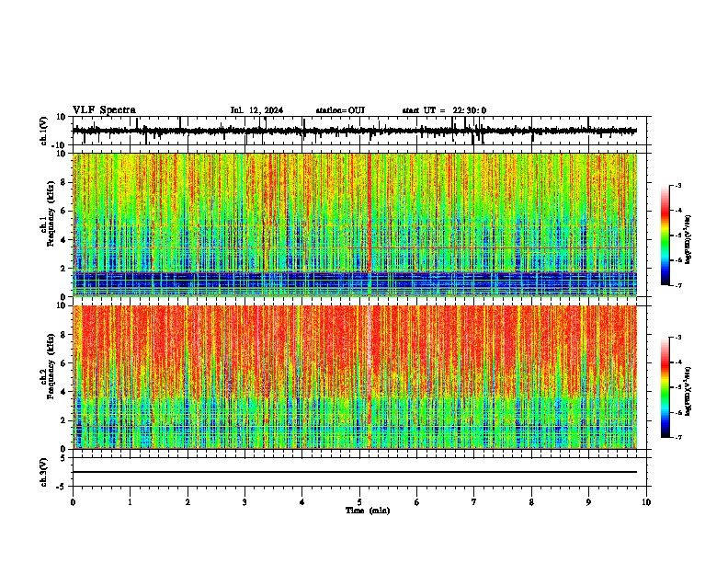The image size is (728, 563).
Task: Click the ch.2 color scale bar
Action: click(665, 387)
